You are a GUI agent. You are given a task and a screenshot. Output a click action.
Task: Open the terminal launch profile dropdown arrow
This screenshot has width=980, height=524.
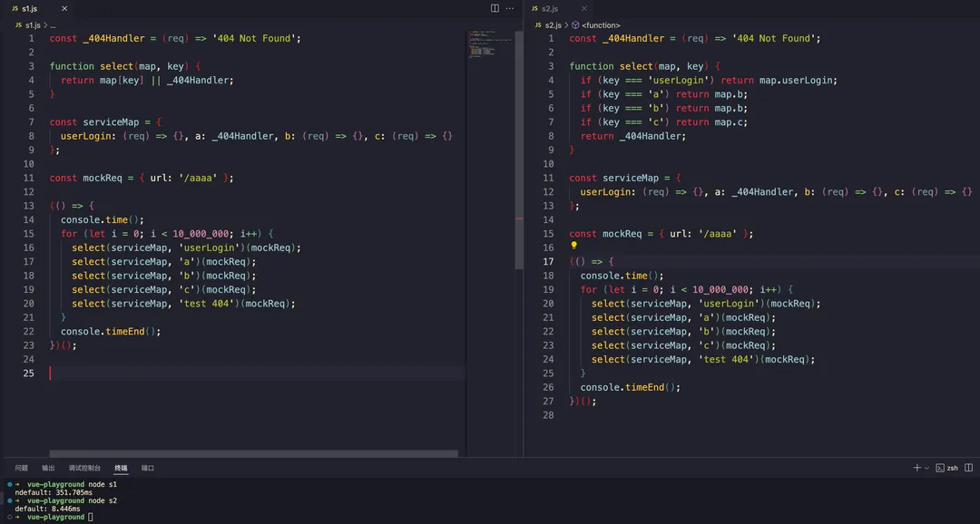click(926, 468)
